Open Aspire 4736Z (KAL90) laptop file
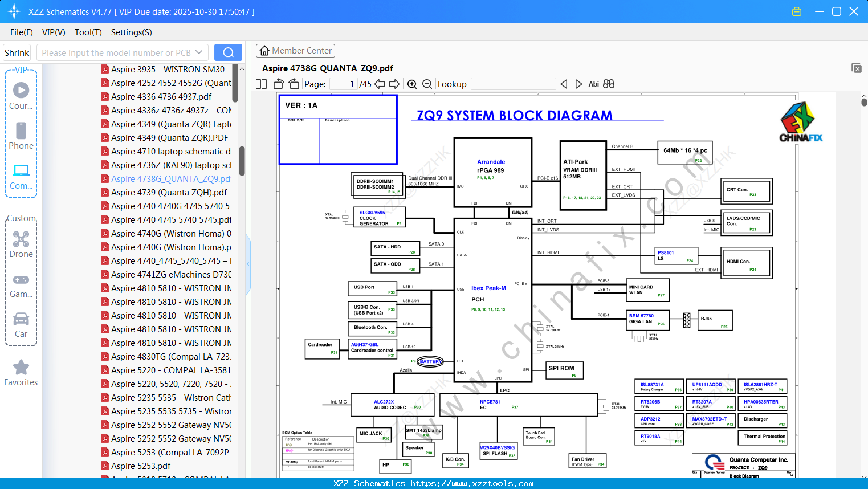 tap(171, 165)
